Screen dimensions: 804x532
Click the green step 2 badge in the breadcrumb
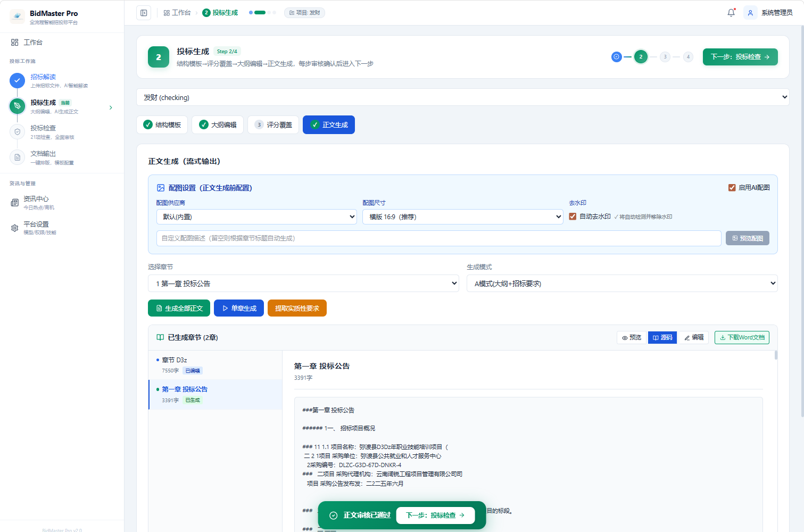pos(206,13)
